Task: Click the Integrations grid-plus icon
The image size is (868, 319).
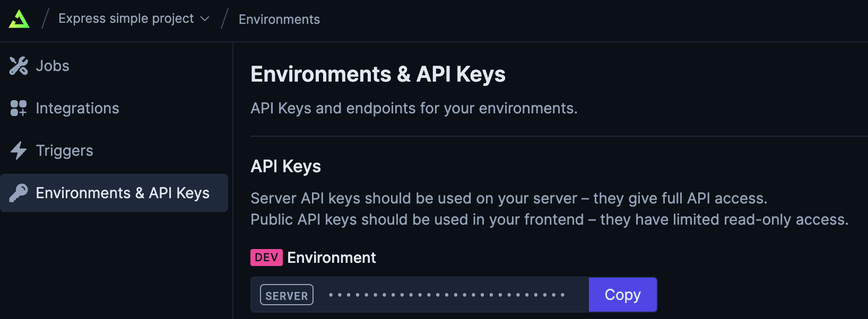Action: coord(19,108)
